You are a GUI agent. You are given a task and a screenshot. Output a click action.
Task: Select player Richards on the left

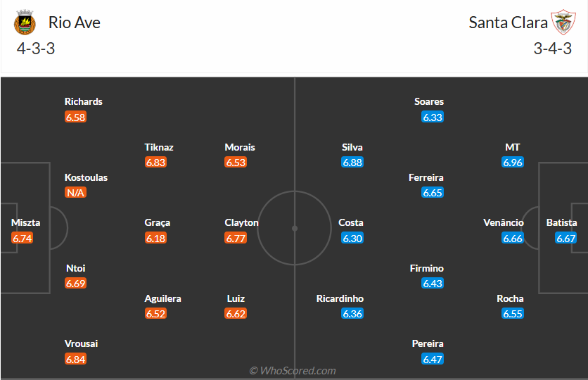[x=83, y=101]
